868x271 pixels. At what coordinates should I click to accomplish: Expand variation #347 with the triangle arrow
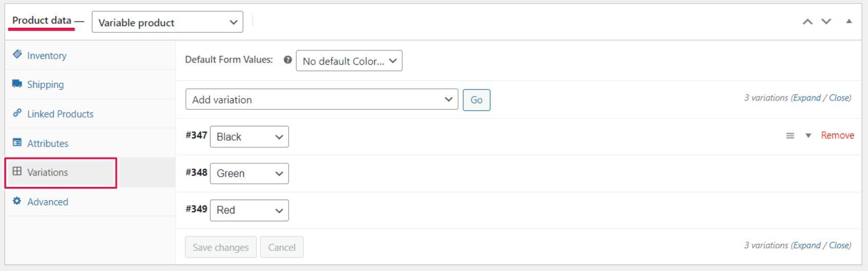(808, 135)
